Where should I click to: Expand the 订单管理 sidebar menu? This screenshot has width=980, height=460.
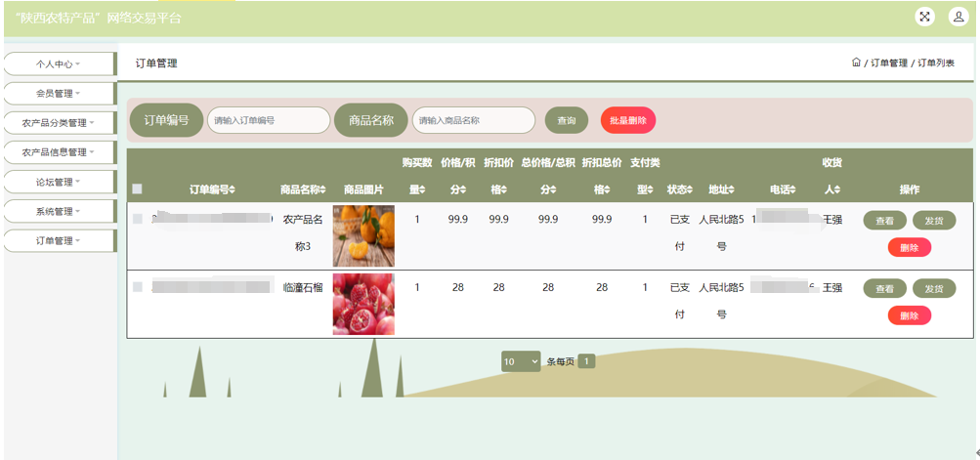click(x=60, y=240)
